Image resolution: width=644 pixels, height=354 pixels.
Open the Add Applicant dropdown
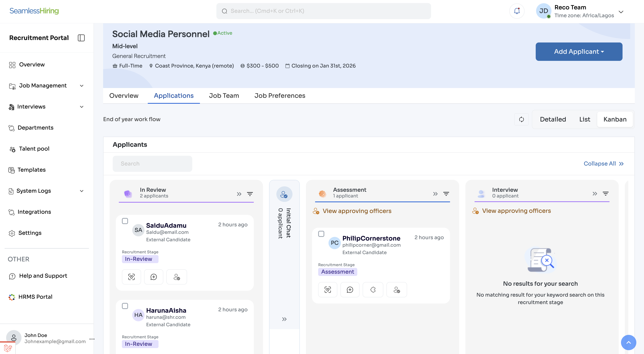(579, 52)
